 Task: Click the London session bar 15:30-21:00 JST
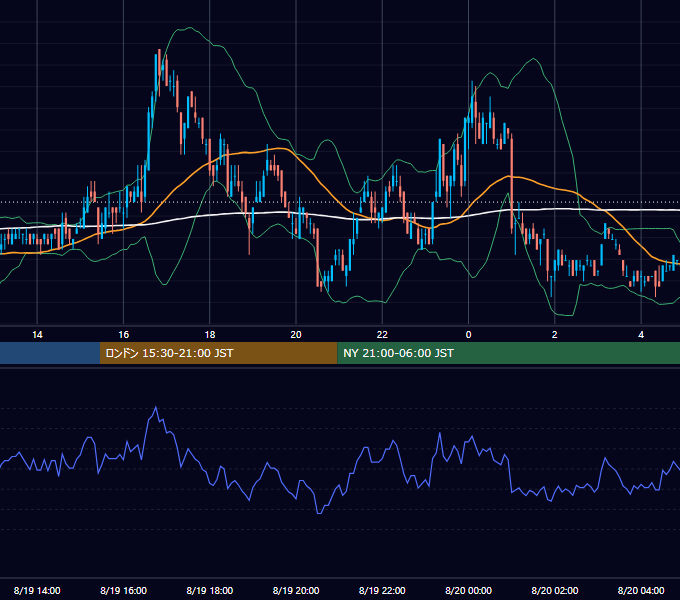coord(219,353)
